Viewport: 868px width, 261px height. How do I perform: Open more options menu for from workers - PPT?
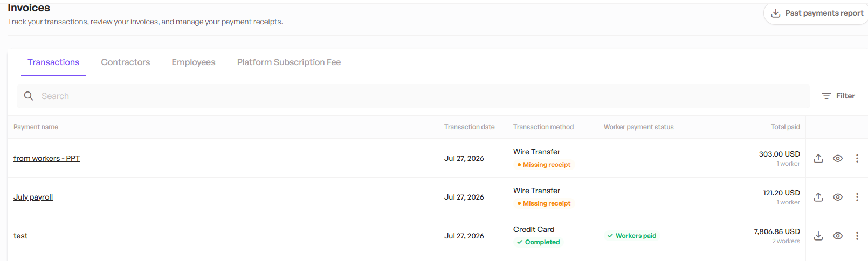point(857,158)
